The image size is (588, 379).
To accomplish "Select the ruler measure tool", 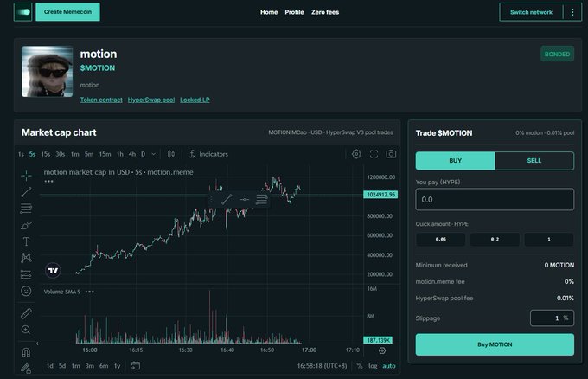I will pyautogui.click(x=26, y=313).
